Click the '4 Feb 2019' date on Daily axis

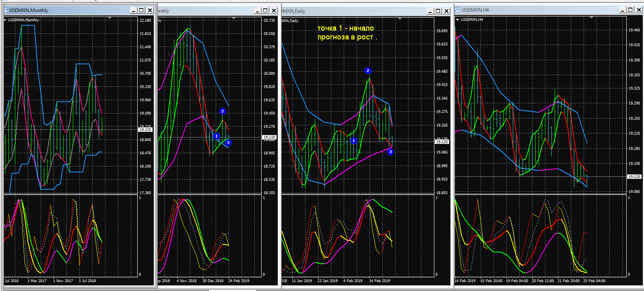353,281
